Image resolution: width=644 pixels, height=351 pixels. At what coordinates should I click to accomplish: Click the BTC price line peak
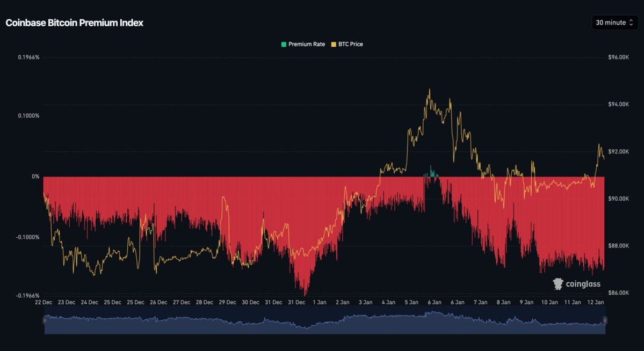430,90
